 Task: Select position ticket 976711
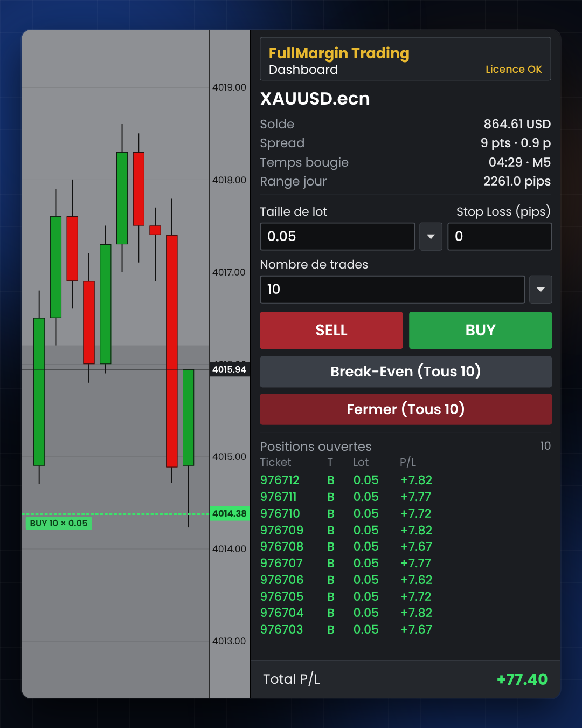click(x=279, y=497)
